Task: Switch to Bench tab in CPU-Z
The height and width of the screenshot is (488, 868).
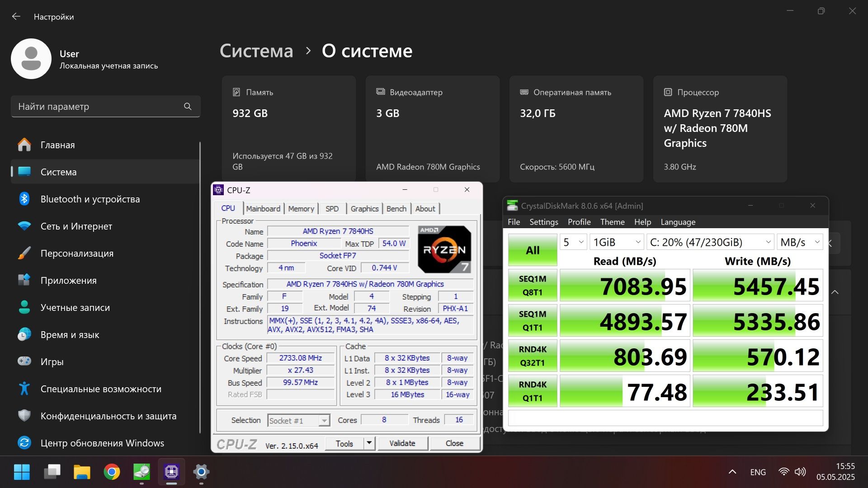Action: (396, 209)
